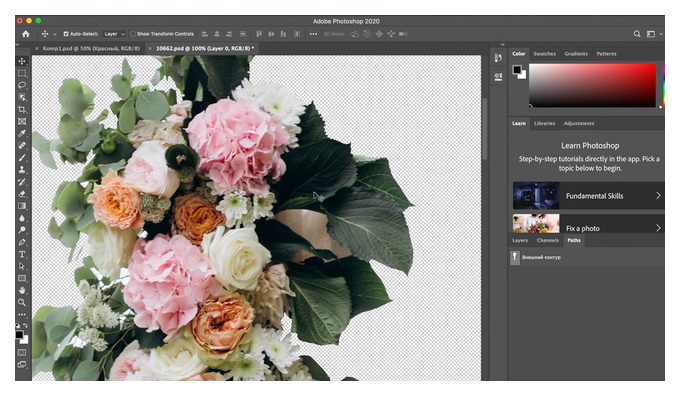680x396 pixels.
Task: Select the Hand tool
Action: [22, 290]
